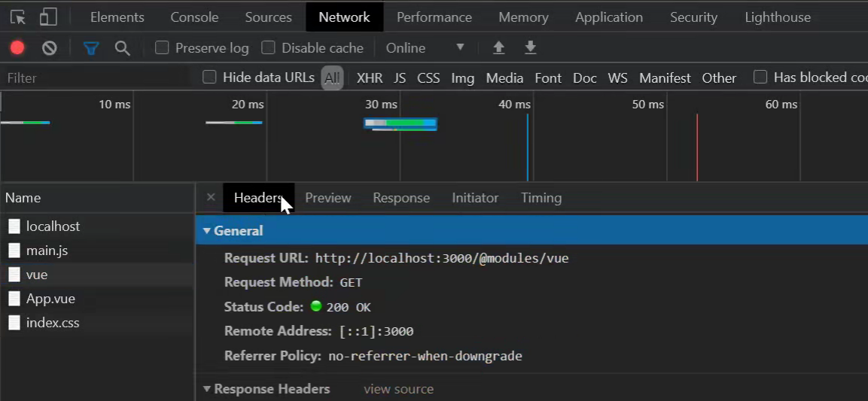This screenshot has width=868, height=401.
Task: Click the inspect element picker icon
Action: 17,17
